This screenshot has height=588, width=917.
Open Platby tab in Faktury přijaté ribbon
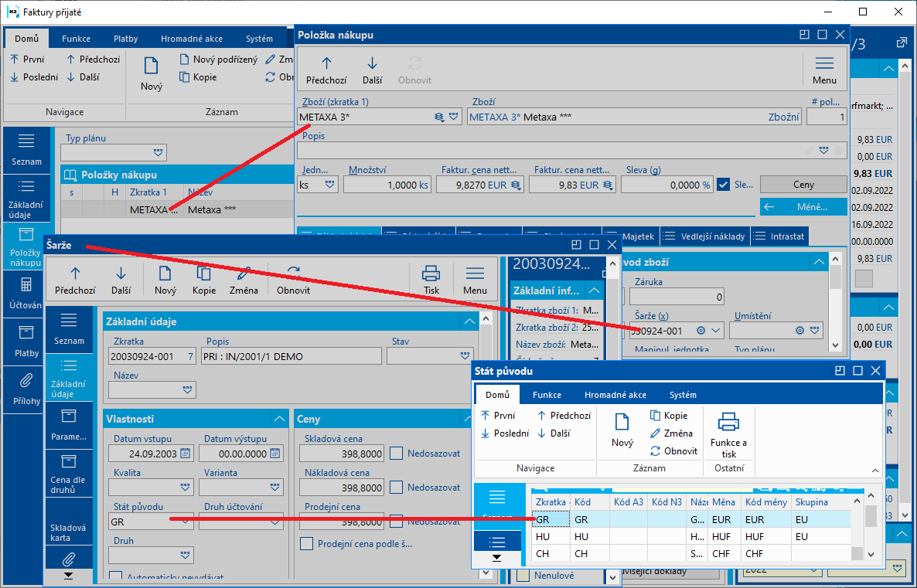pos(126,39)
